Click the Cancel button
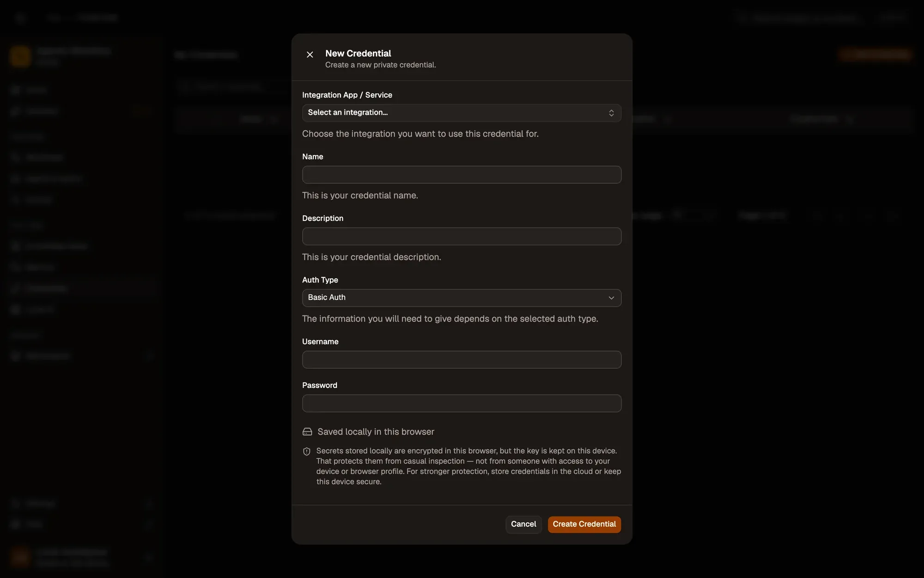 click(x=523, y=524)
